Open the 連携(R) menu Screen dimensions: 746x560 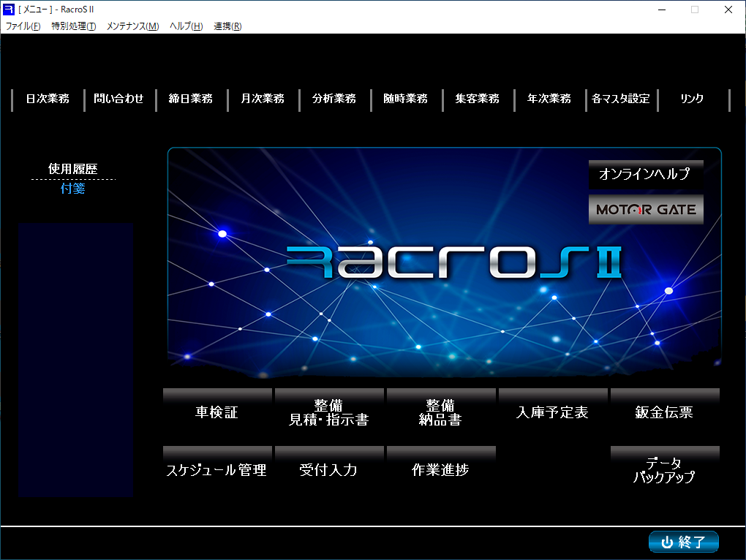pyautogui.click(x=227, y=26)
